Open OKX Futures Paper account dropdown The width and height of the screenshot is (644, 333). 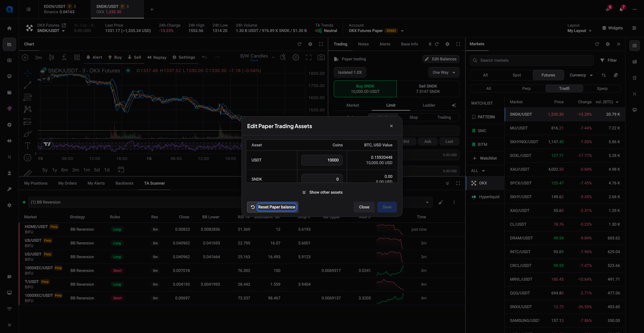pyautogui.click(x=376, y=31)
